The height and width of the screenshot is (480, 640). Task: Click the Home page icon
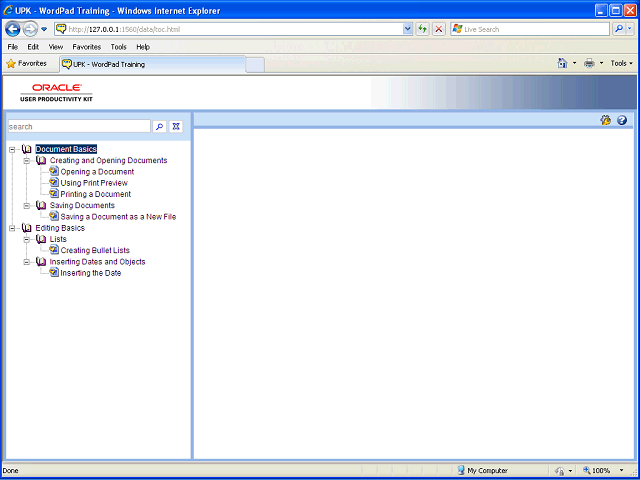pos(562,63)
